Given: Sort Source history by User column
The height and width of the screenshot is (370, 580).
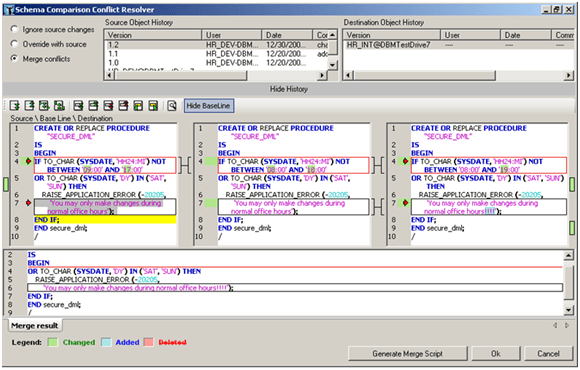Looking at the screenshot, I should pos(232,35).
